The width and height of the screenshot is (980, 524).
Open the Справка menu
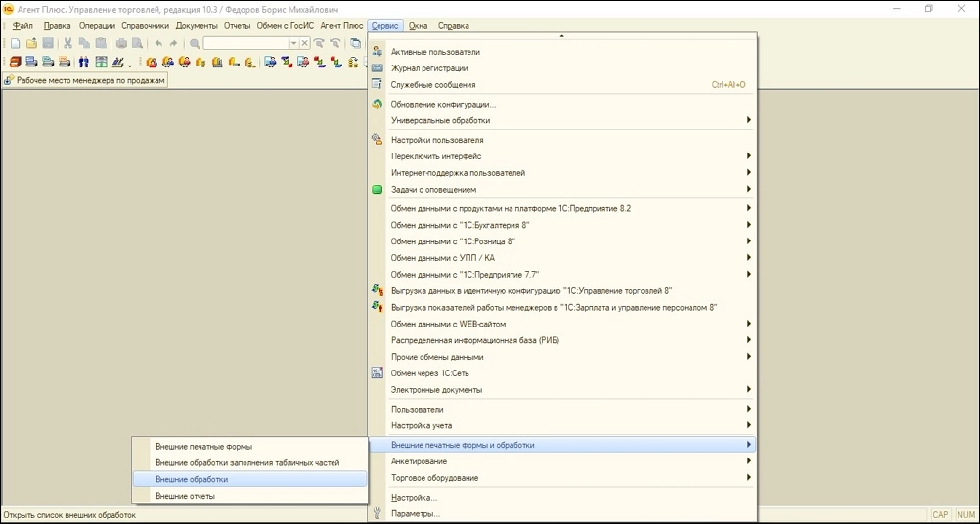coord(453,26)
